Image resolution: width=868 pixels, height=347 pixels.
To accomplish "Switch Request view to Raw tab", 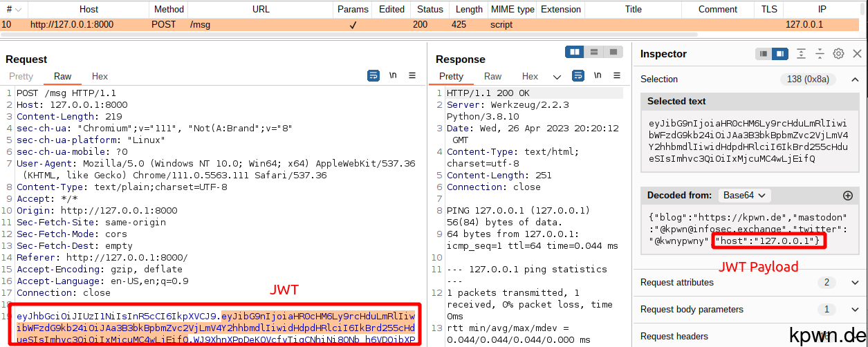I will click(x=63, y=77).
